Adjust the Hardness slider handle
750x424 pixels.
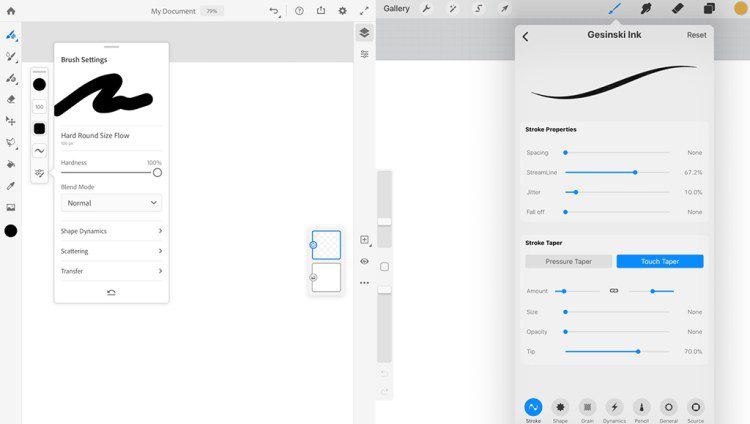(x=157, y=172)
